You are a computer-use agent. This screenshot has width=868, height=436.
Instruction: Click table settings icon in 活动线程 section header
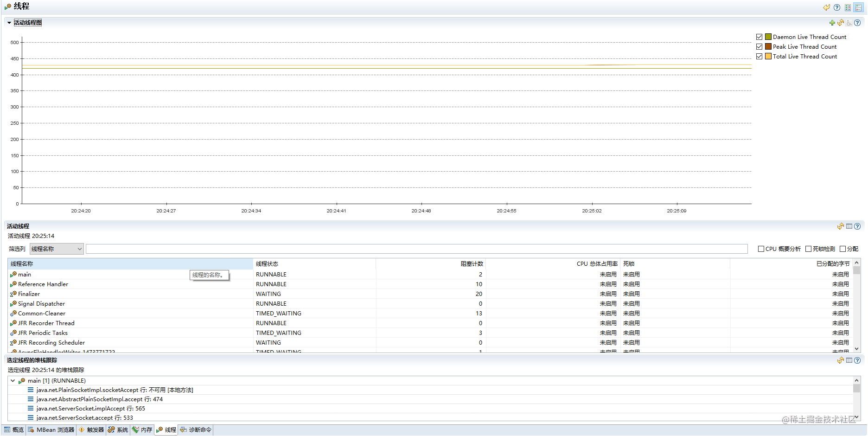coord(849,226)
